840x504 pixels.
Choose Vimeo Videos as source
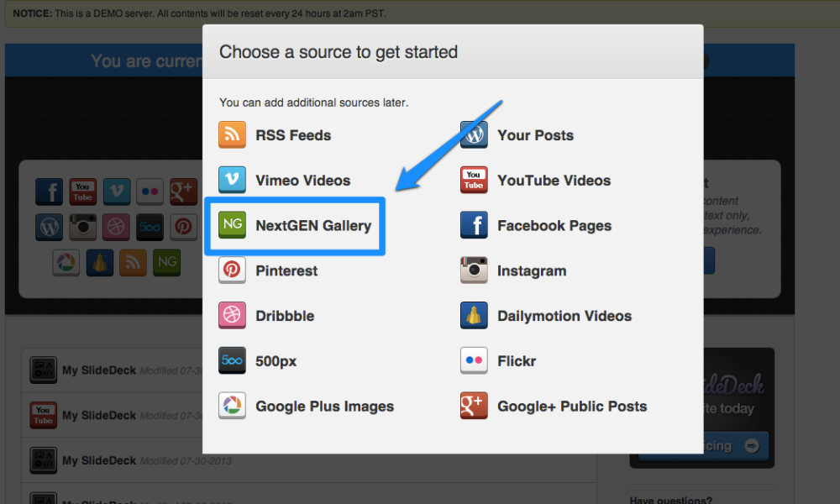click(302, 181)
